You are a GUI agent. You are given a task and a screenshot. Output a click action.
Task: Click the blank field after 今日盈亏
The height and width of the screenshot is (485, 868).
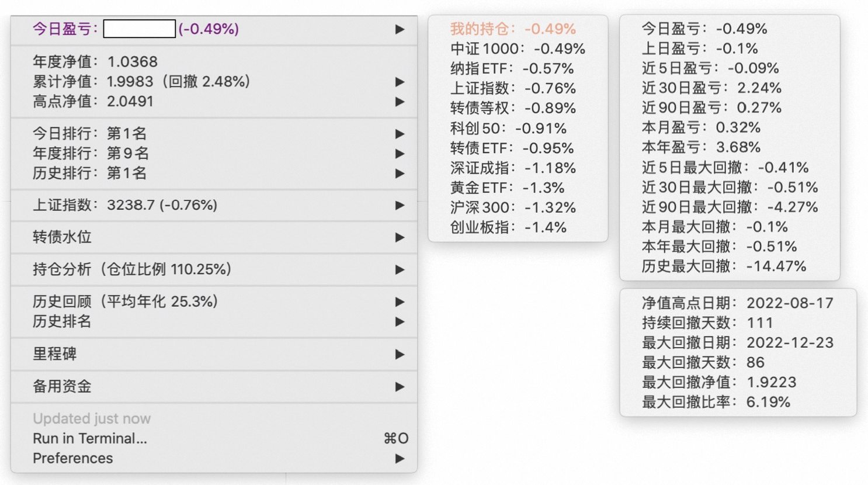click(x=140, y=29)
